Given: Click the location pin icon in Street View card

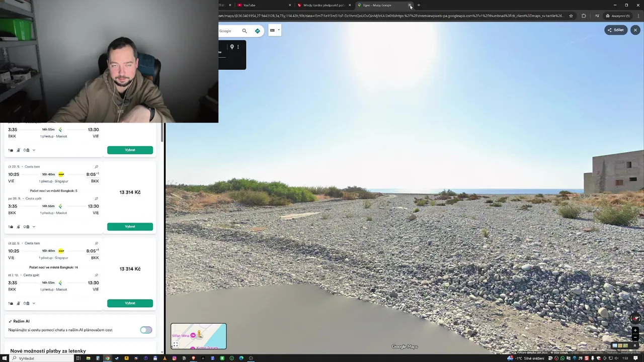Looking at the screenshot, I should (232, 47).
